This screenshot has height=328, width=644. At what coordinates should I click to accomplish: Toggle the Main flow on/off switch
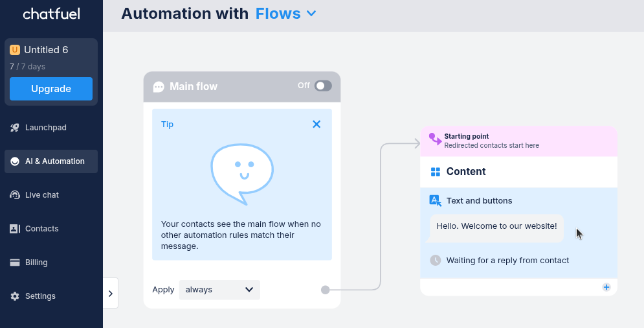[x=323, y=86]
